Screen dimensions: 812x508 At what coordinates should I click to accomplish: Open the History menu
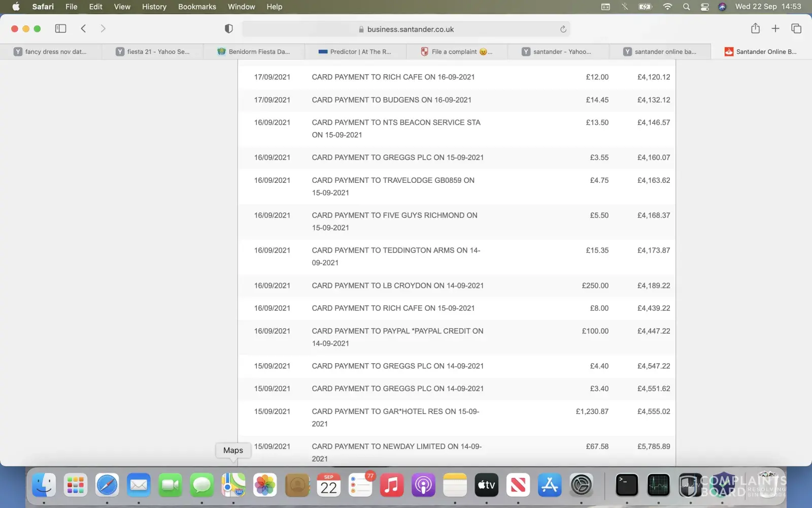[x=154, y=7]
